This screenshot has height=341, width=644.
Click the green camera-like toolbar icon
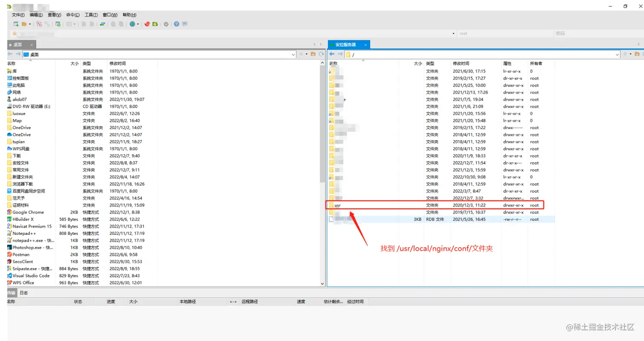(155, 24)
